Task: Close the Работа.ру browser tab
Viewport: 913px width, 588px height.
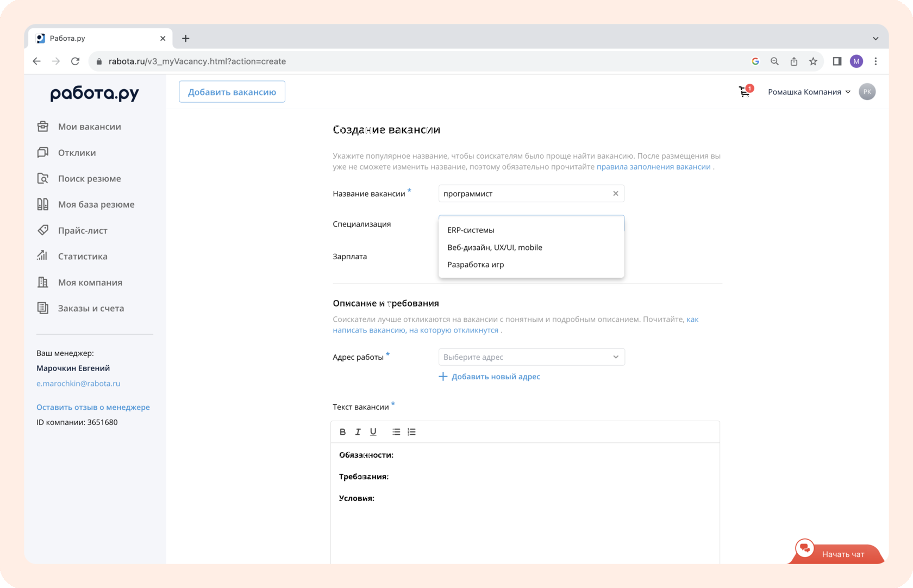Action: [162, 39]
